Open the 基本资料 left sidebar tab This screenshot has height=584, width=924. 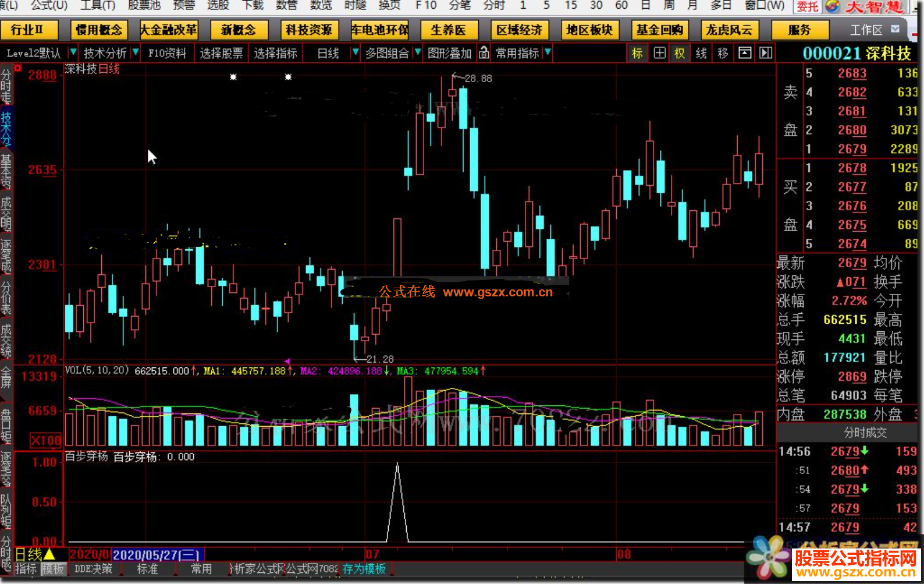(x=6, y=171)
